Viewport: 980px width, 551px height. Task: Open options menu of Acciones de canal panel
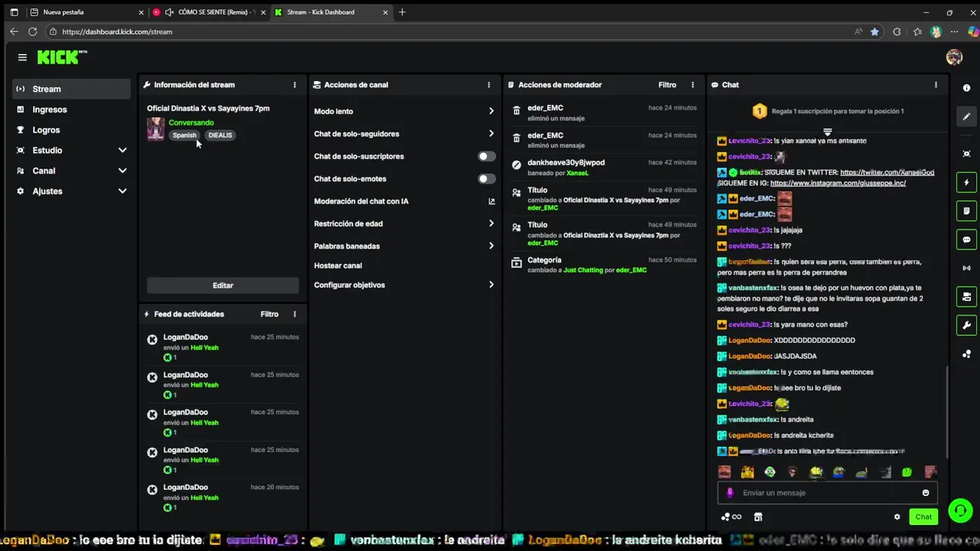pos(489,85)
